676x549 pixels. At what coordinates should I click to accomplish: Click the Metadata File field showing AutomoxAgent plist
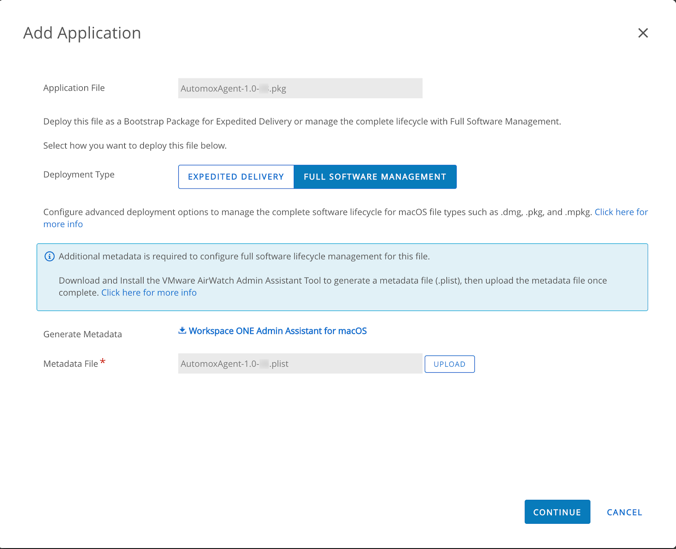coord(300,364)
